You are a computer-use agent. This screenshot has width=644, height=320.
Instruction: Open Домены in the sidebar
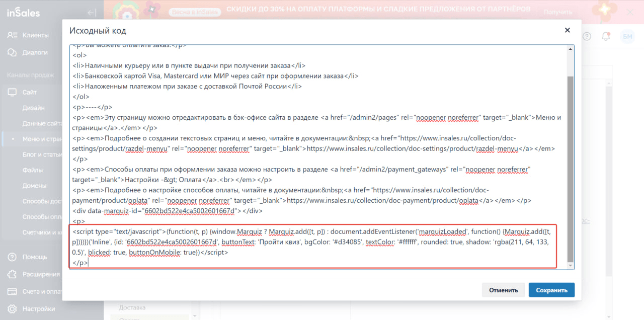(35, 186)
